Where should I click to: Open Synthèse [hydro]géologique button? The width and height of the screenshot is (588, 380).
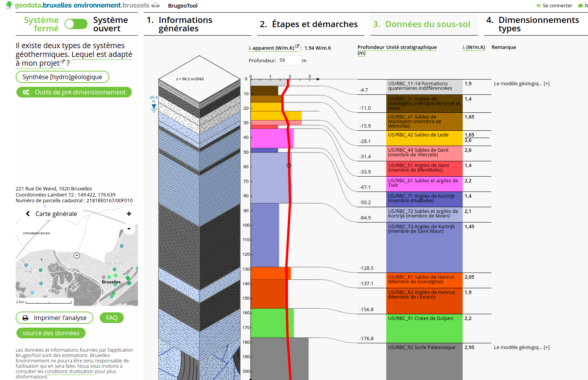tap(62, 77)
